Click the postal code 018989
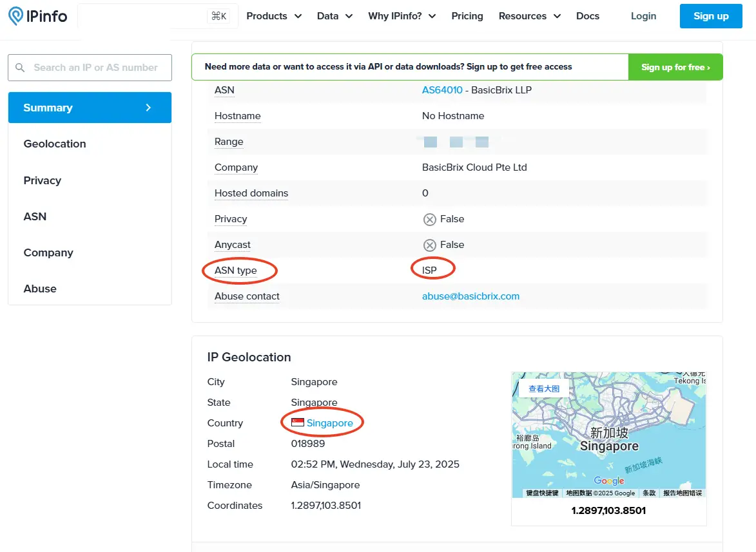This screenshot has height=552, width=756. point(307,443)
